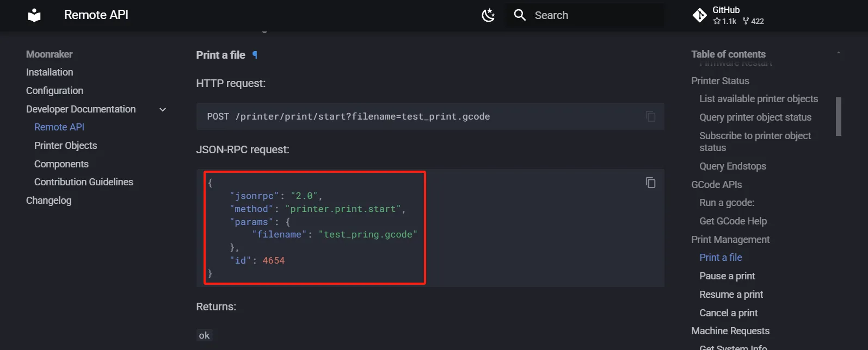Click the permalink icon beside Print a file

click(x=255, y=55)
